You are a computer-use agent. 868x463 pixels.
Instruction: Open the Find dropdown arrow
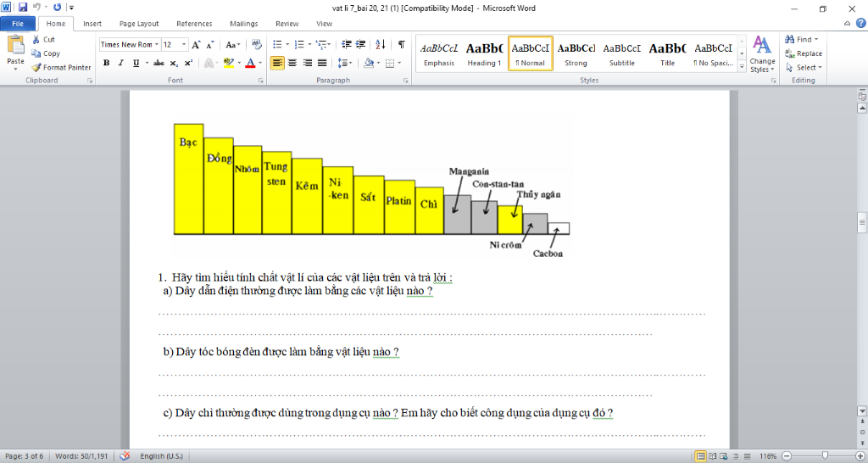click(x=816, y=39)
